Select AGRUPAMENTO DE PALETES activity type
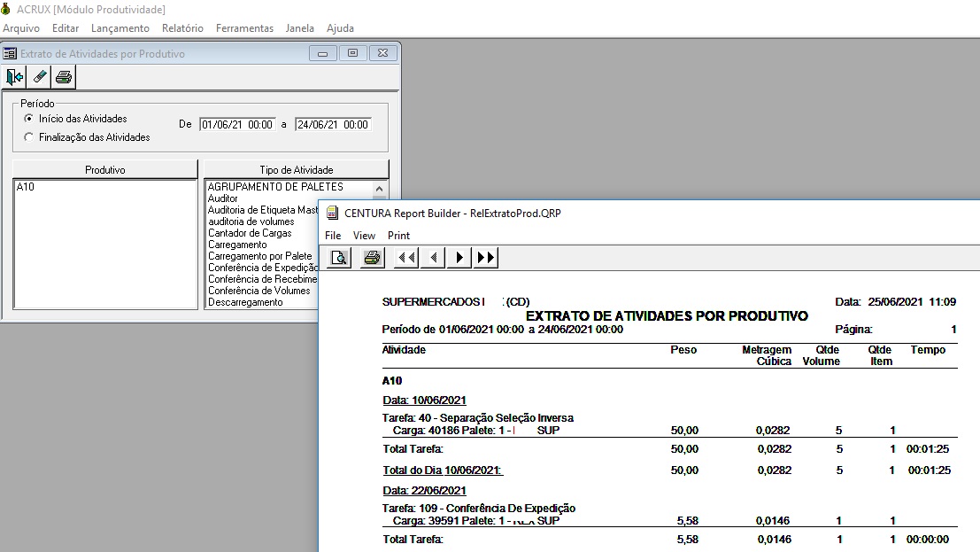980x552 pixels. 275,186
